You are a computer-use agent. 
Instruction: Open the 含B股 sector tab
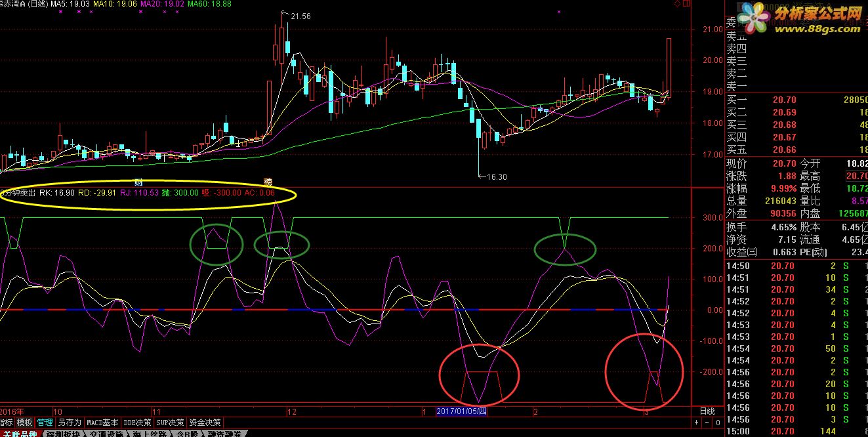[x=188, y=433]
